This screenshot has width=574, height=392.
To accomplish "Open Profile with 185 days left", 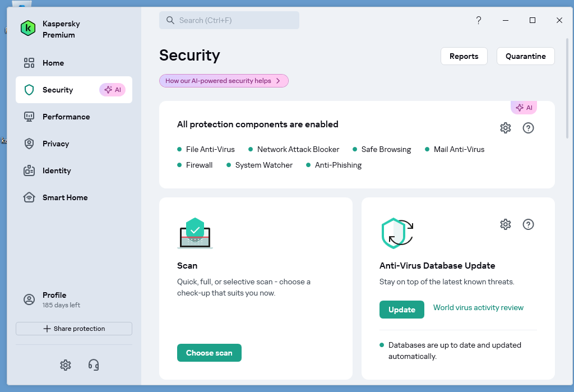I will 74,299.
